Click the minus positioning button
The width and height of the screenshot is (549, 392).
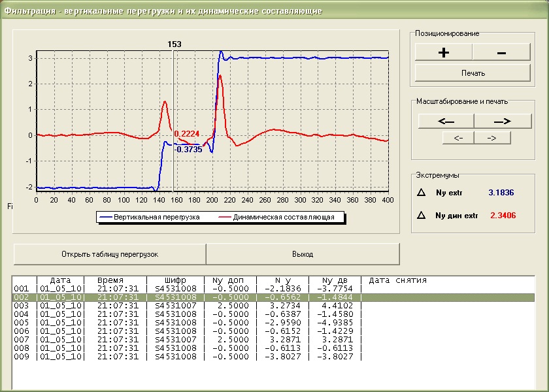click(x=501, y=53)
